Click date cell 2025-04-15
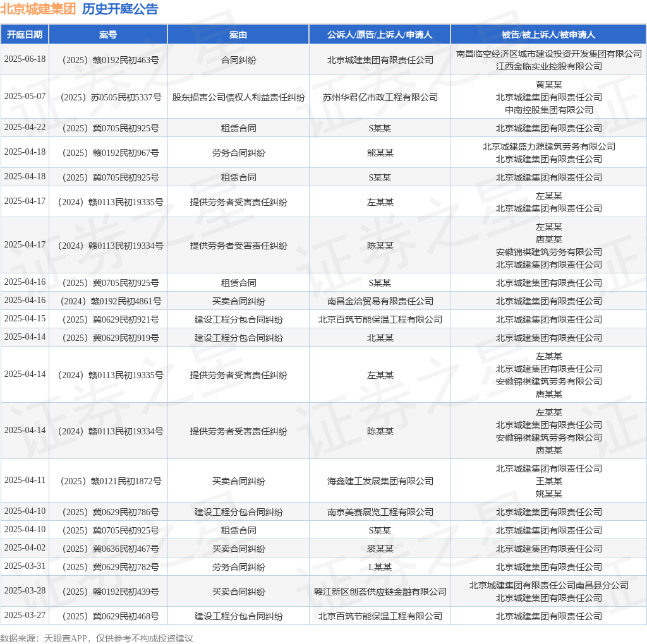The height and width of the screenshot is (644, 647). point(25,318)
